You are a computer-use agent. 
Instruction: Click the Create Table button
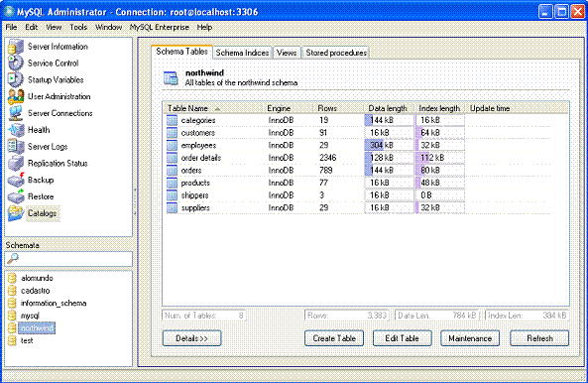pyautogui.click(x=334, y=338)
